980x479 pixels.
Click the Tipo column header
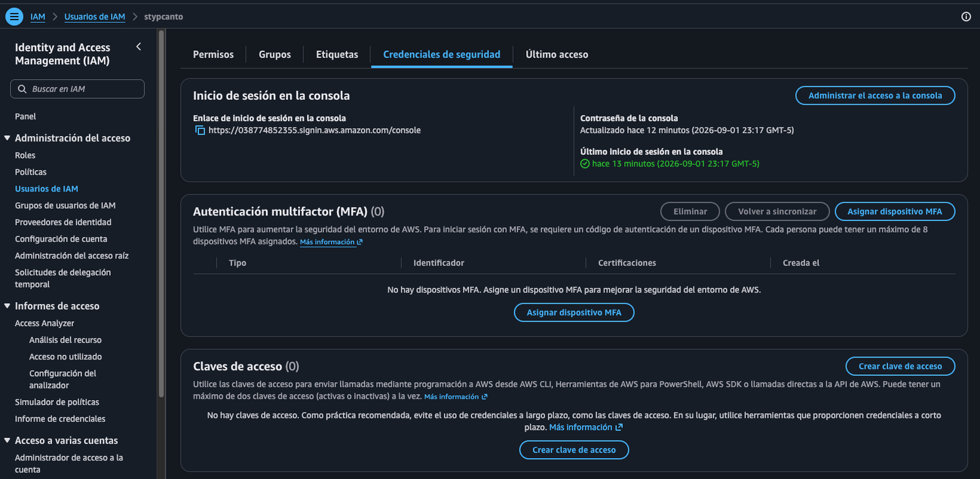pos(237,263)
